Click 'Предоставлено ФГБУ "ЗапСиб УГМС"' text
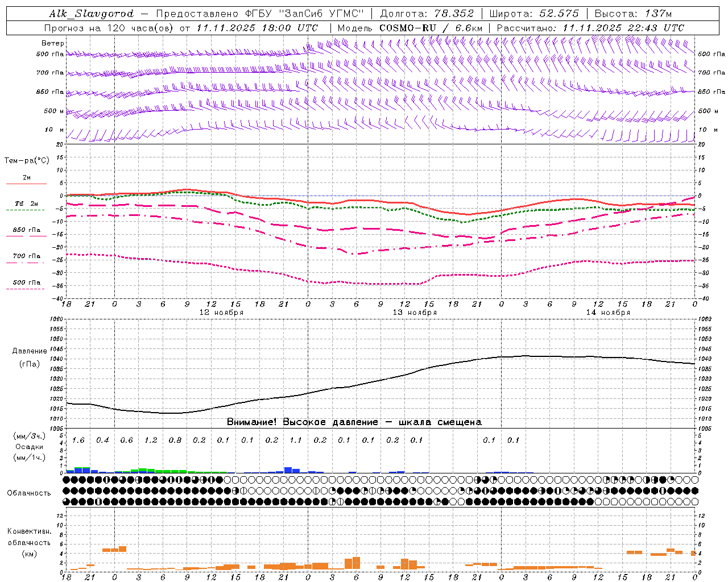The image size is (728, 582). [x=259, y=14]
